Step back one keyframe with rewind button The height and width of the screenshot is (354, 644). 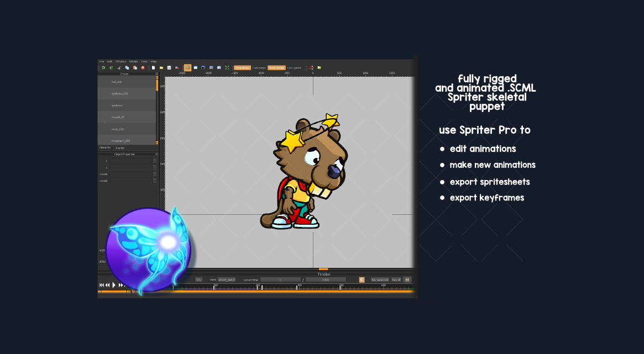[107, 285]
